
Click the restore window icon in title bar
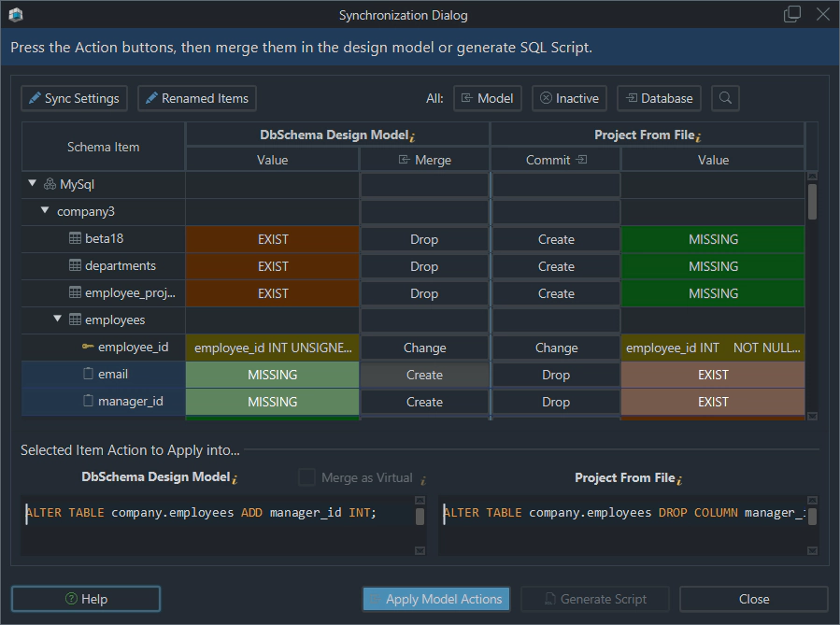[791, 14]
